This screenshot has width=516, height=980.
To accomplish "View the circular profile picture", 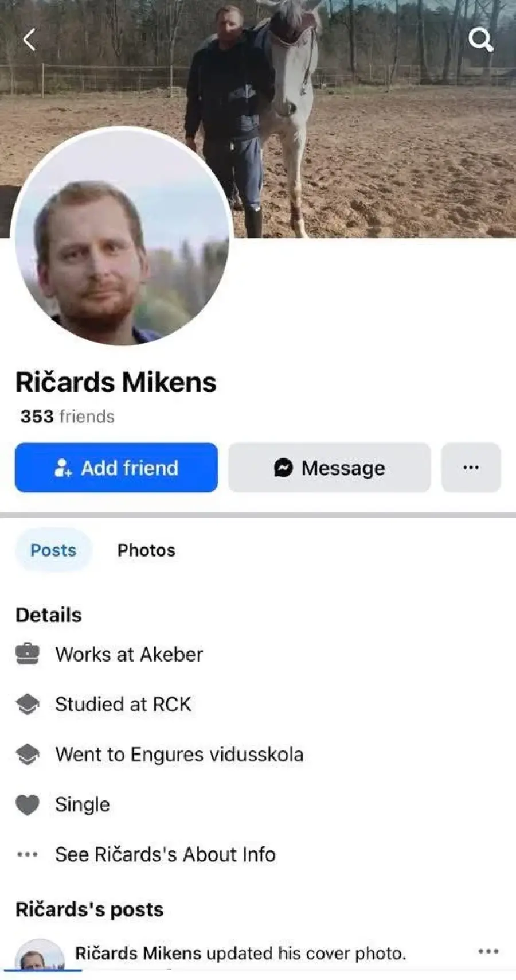I will (x=121, y=236).
